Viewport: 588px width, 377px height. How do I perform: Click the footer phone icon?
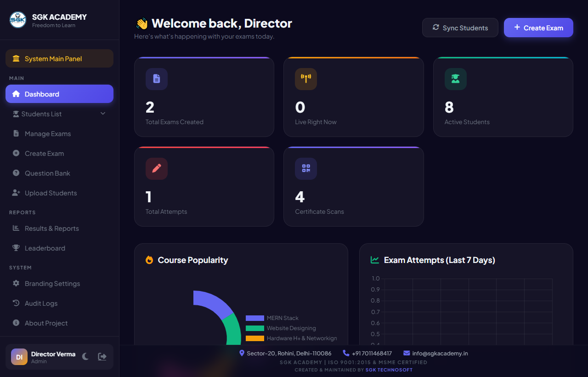click(x=346, y=353)
